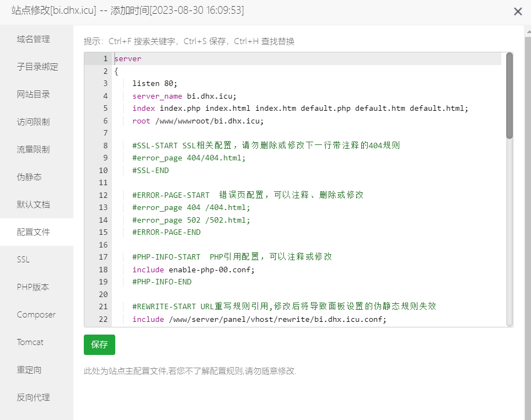
Task: Click the #REWRITE-START comment line
Action: (284, 306)
